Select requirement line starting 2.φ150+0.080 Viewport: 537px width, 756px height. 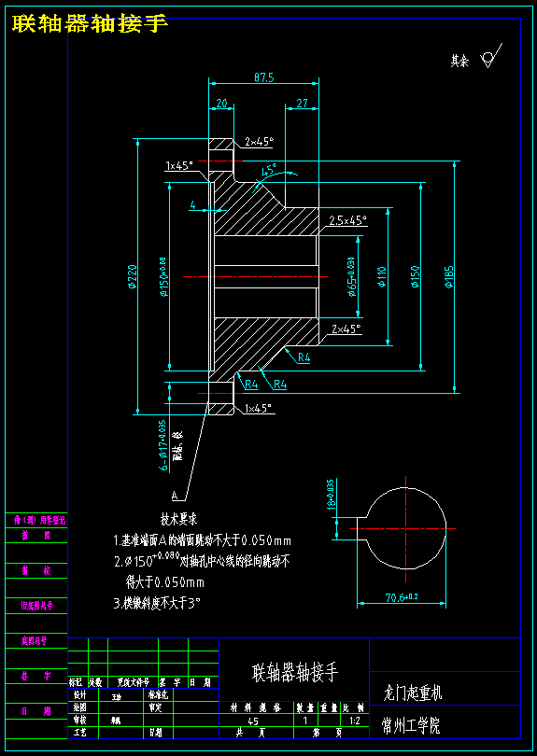pyautogui.click(x=201, y=561)
